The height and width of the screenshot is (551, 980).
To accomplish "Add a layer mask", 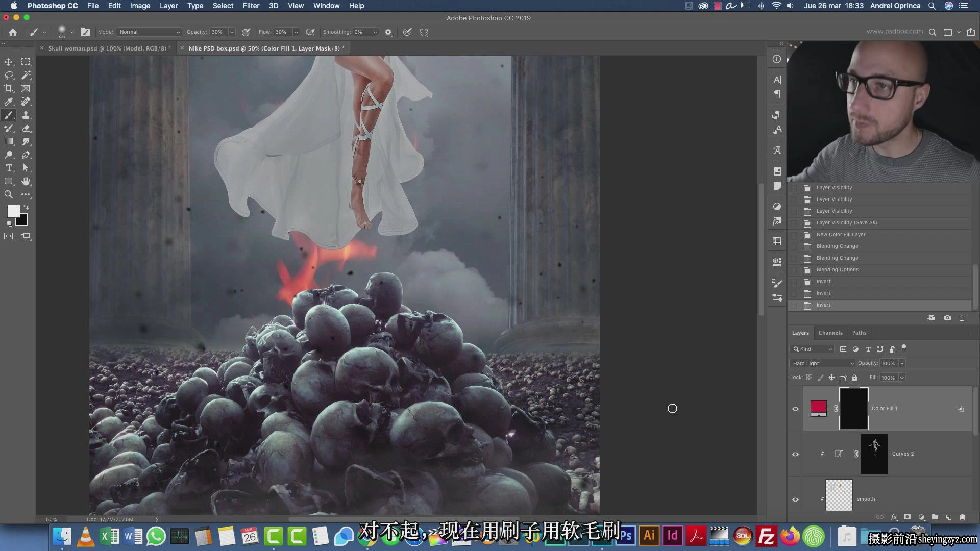I will (x=907, y=517).
